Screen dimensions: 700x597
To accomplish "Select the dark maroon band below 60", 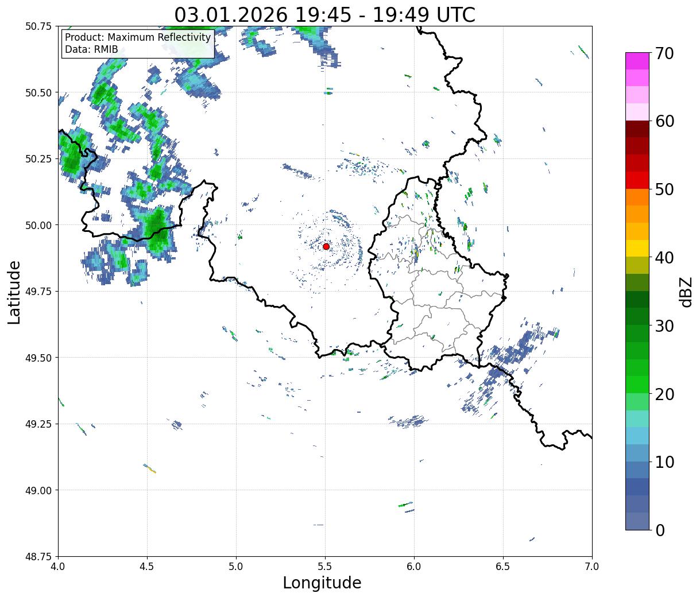I will [x=637, y=129].
